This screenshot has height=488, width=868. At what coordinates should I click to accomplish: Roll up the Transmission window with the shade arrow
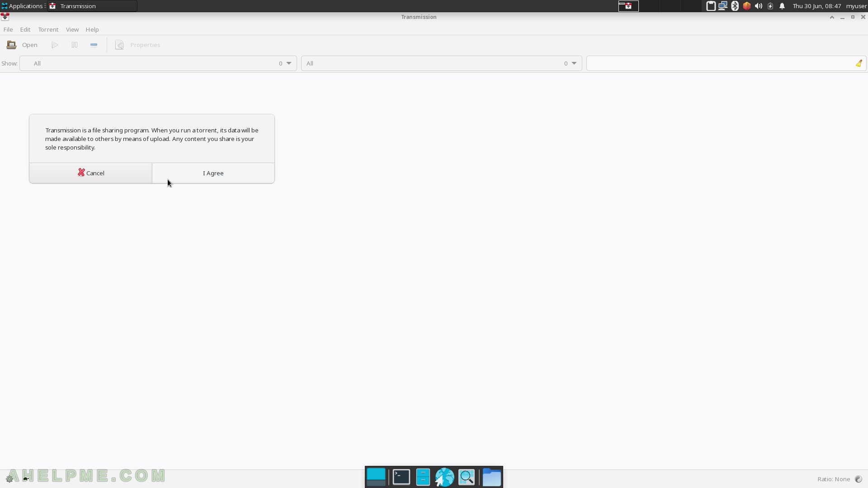click(x=832, y=17)
